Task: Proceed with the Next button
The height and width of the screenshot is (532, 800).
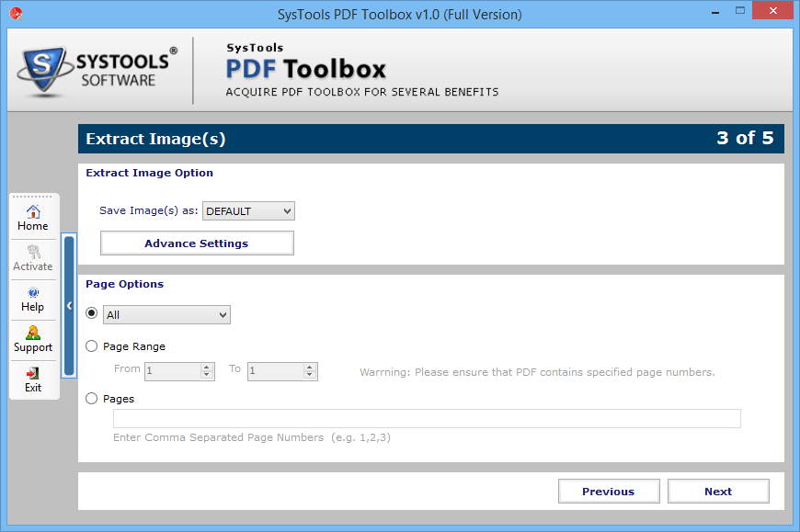Action: [718, 492]
